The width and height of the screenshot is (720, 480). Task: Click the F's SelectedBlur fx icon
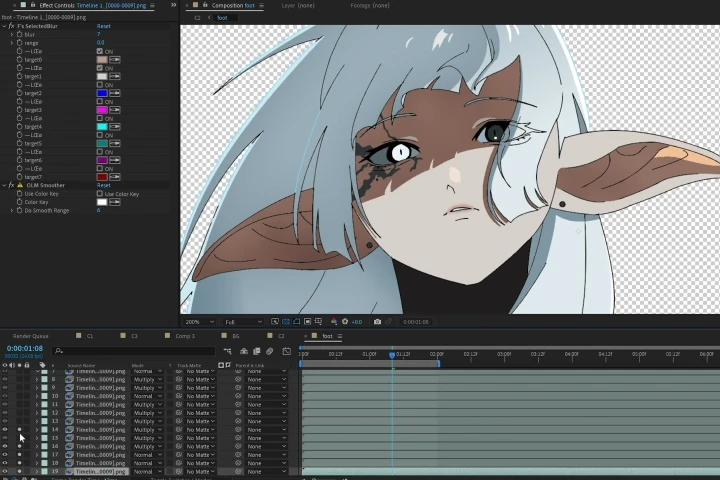11,26
